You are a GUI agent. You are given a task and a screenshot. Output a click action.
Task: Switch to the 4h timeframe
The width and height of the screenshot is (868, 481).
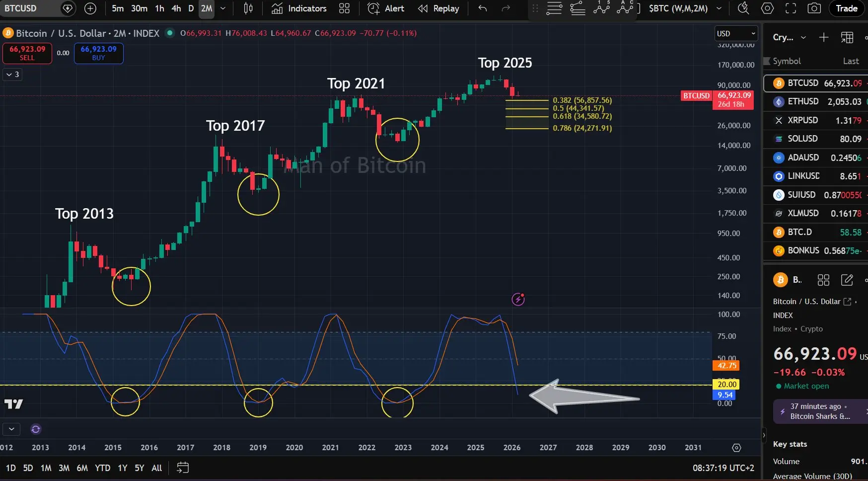pyautogui.click(x=176, y=8)
